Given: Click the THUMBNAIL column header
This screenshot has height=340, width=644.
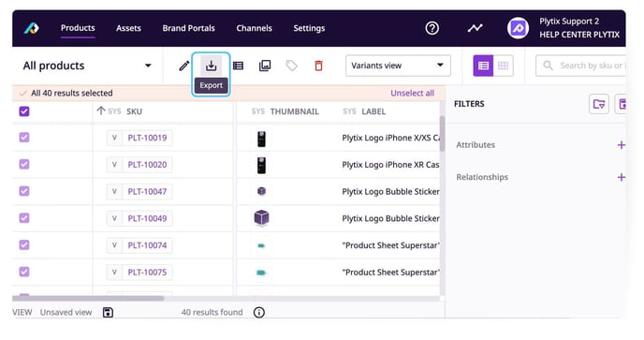Looking at the screenshot, I should pyautogui.click(x=295, y=111).
